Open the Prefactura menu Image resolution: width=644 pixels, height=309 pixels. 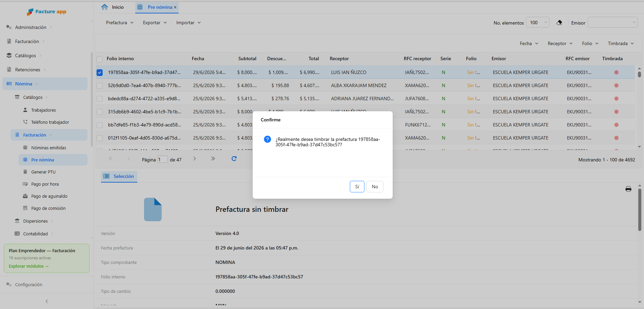120,23
